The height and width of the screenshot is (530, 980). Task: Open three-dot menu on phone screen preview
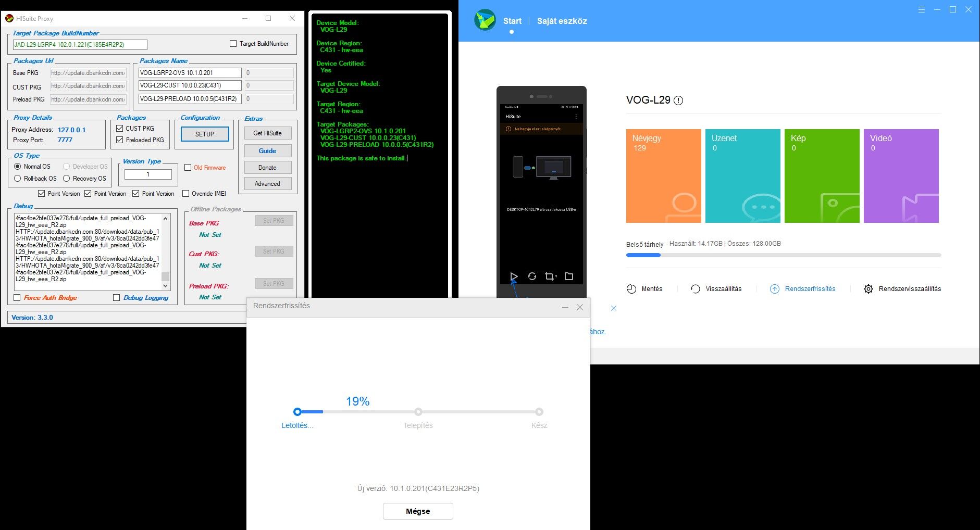point(576,117)
